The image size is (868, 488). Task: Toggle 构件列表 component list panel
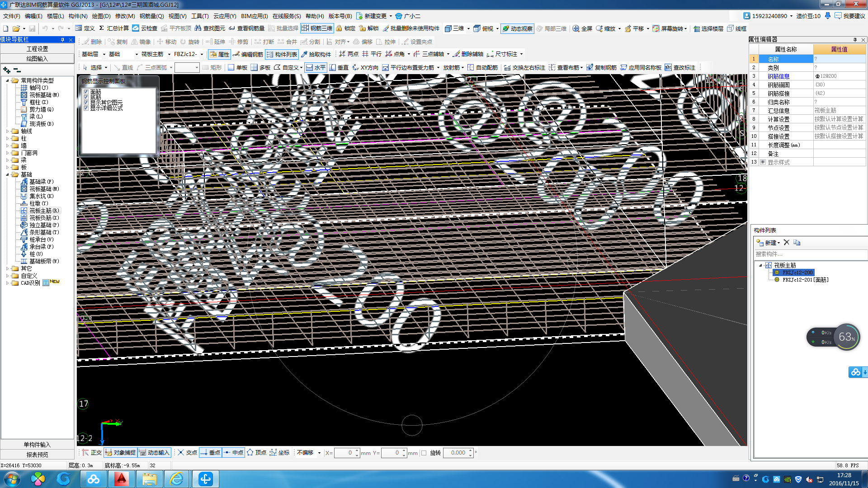[x=281, y=54]
